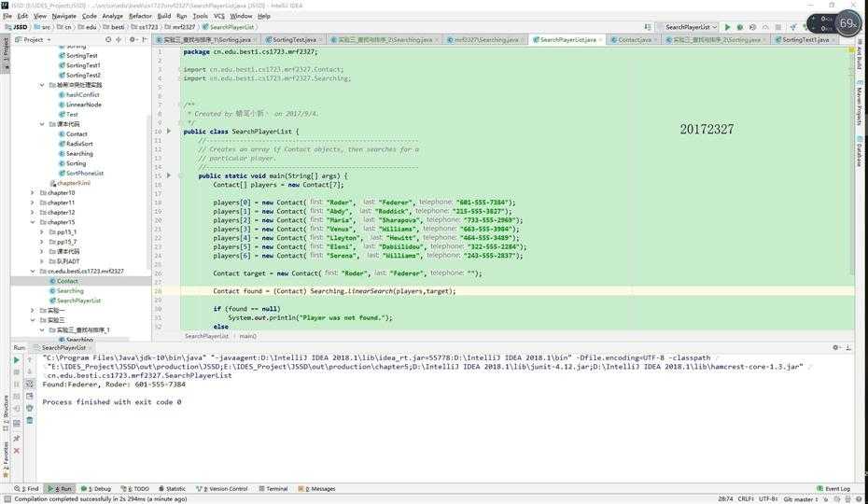Click the main() breadcrumb below the editor

pyautogui.click(x=247, y=336)
